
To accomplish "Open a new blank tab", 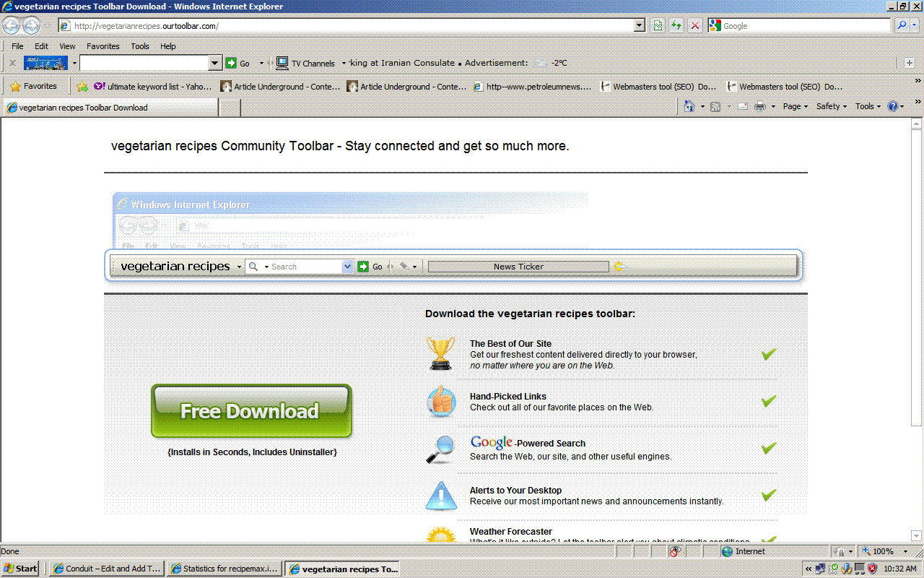I will tap(230, 108).
